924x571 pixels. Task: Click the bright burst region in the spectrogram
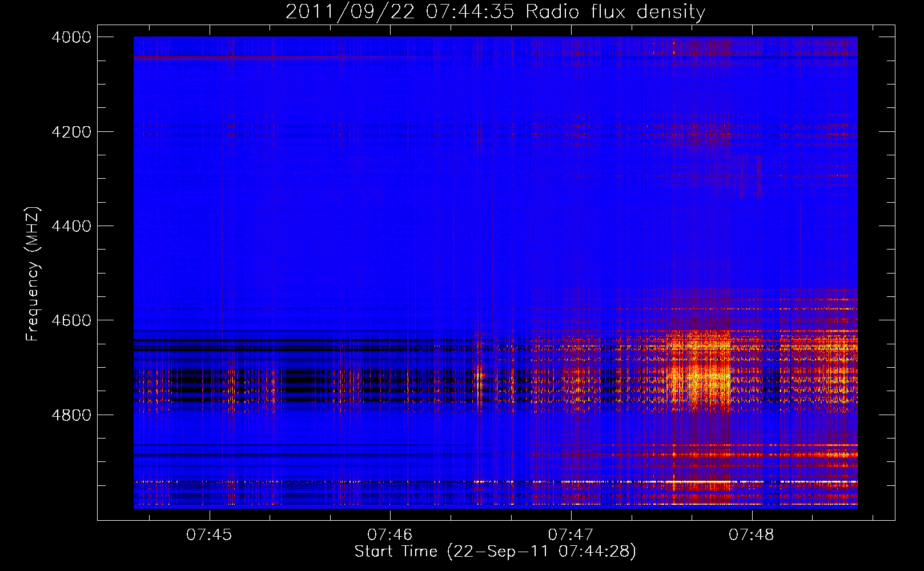(x=700, y=371)
